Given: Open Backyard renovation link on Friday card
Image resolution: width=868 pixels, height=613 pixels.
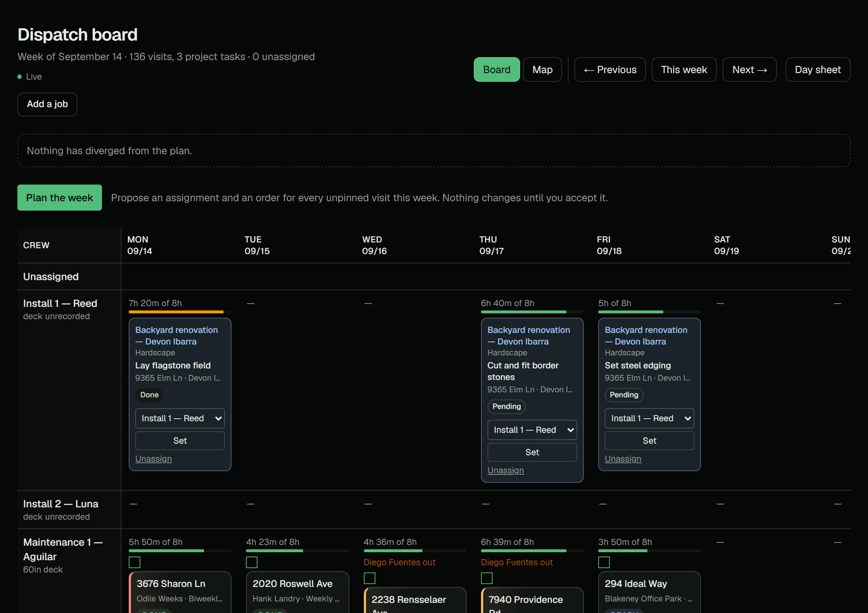Looking at the screenshot, I should point(646,336).
